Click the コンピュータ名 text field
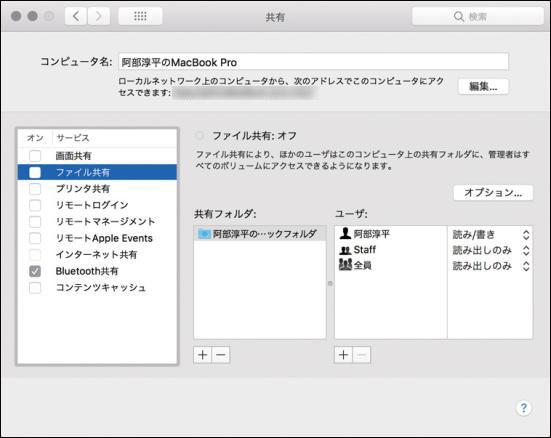Screen dimensions: 551x438 tap(313, 62)
